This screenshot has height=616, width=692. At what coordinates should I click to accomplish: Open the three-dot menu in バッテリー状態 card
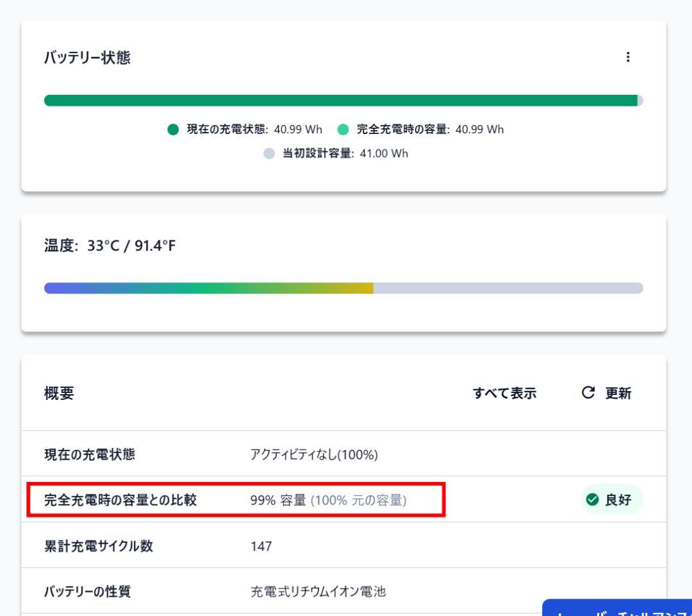[627, 58]
